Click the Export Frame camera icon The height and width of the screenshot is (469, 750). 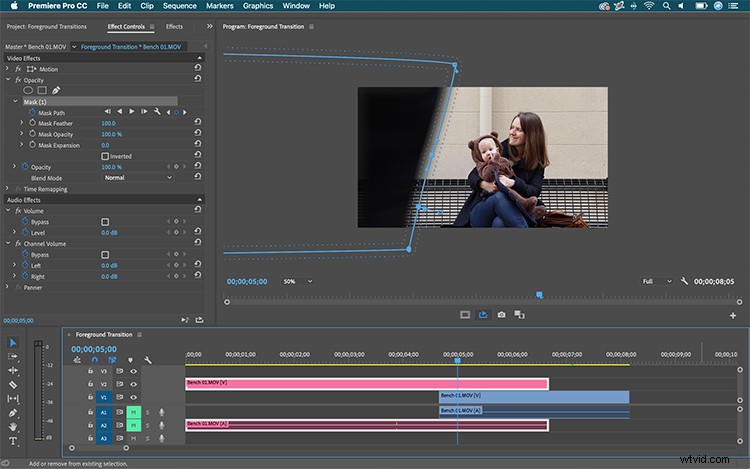coord(501,315)
